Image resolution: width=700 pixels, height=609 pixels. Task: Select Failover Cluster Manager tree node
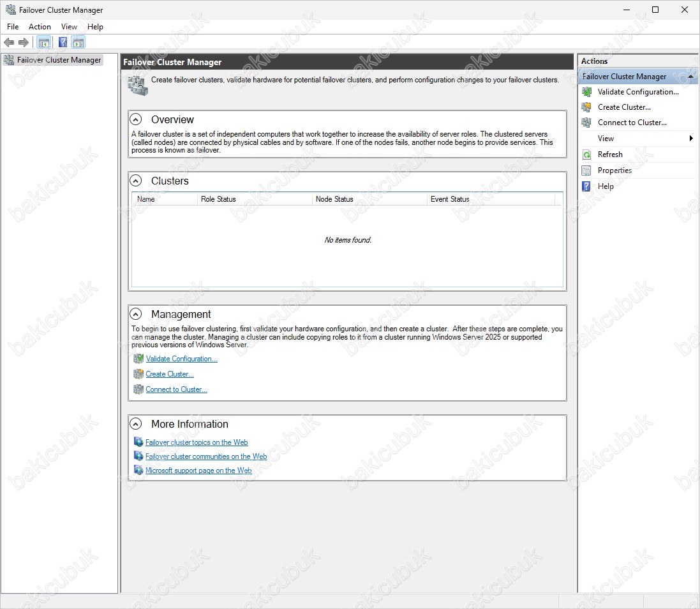click(53, 60)
